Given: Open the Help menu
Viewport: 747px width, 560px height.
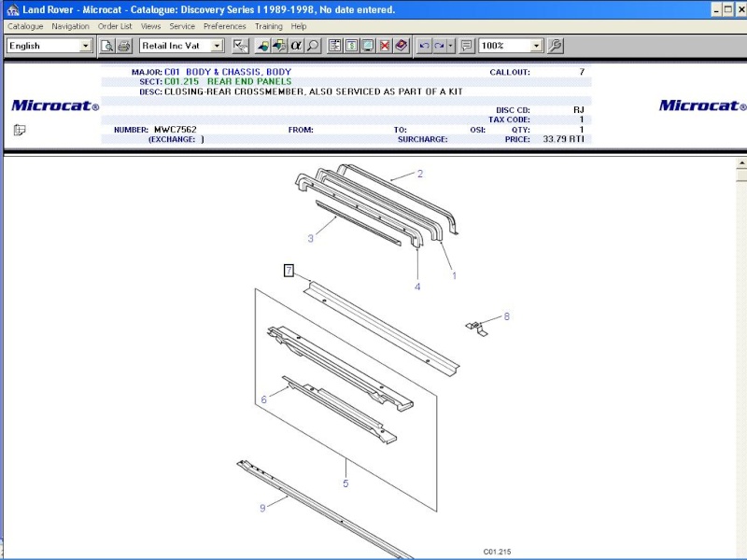Looking at the screenshot, I should pyautogui.click(x=299, y=26).
